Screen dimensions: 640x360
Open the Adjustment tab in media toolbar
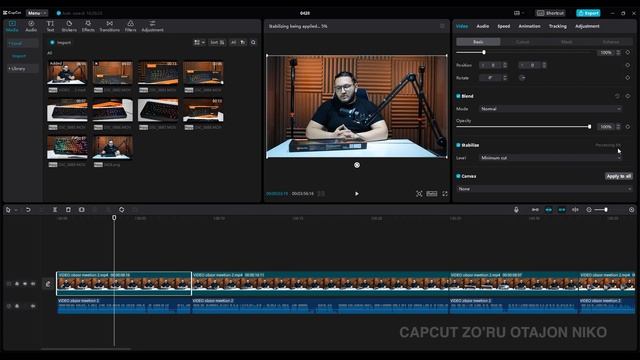(x=152, y=26)
